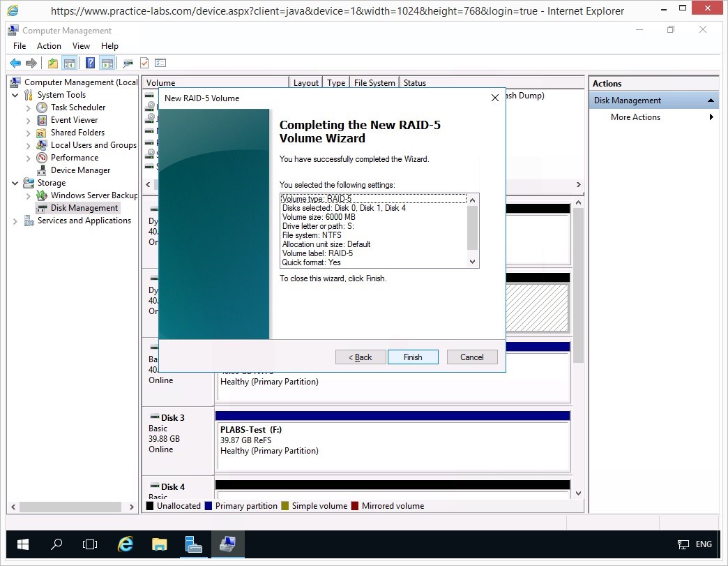The image size is (728, 566).
Task: Open Internet Explorer from the taskbar
Action: pos(126,544)
